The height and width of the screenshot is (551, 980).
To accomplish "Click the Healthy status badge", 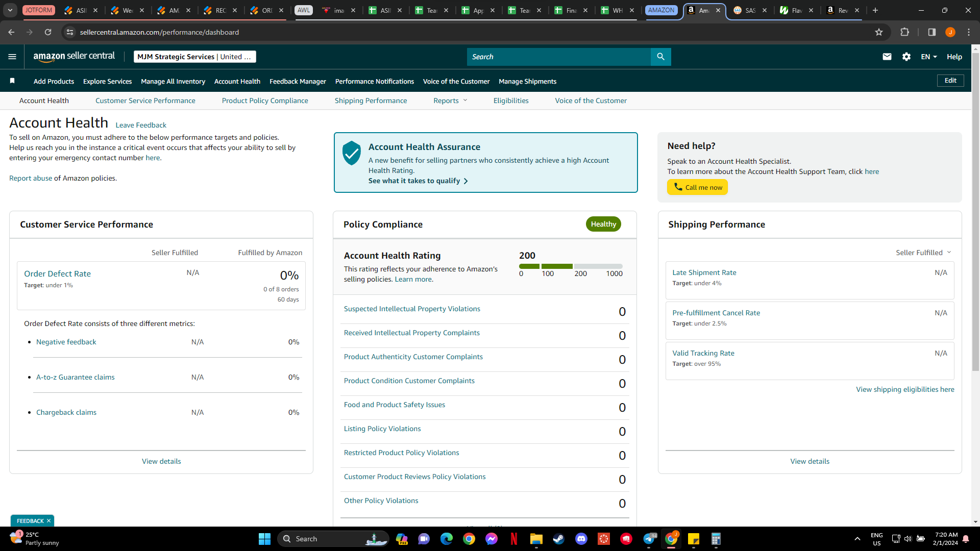I will tap(603, 224).
